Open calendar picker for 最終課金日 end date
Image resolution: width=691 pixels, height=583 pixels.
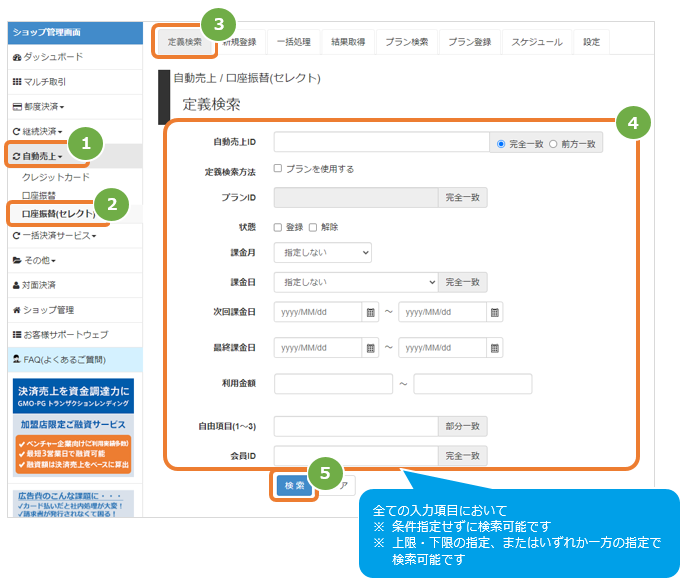click(494, 348)
